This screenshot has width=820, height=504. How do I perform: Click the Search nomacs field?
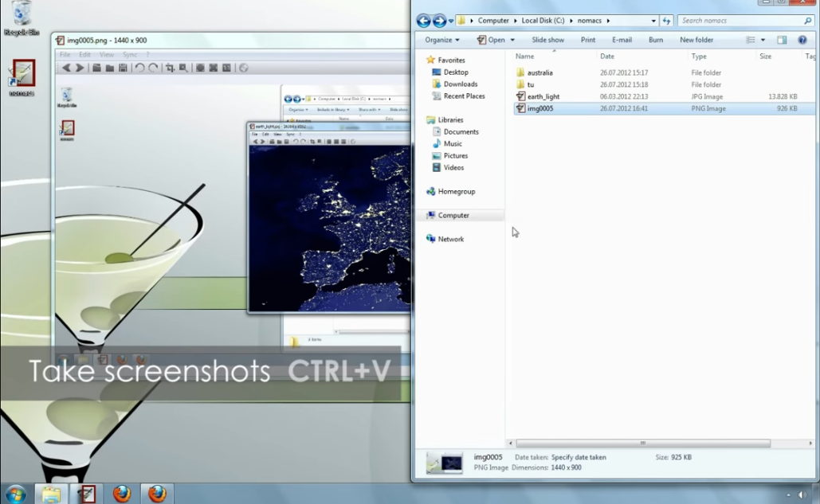click(x=744, y=21)
